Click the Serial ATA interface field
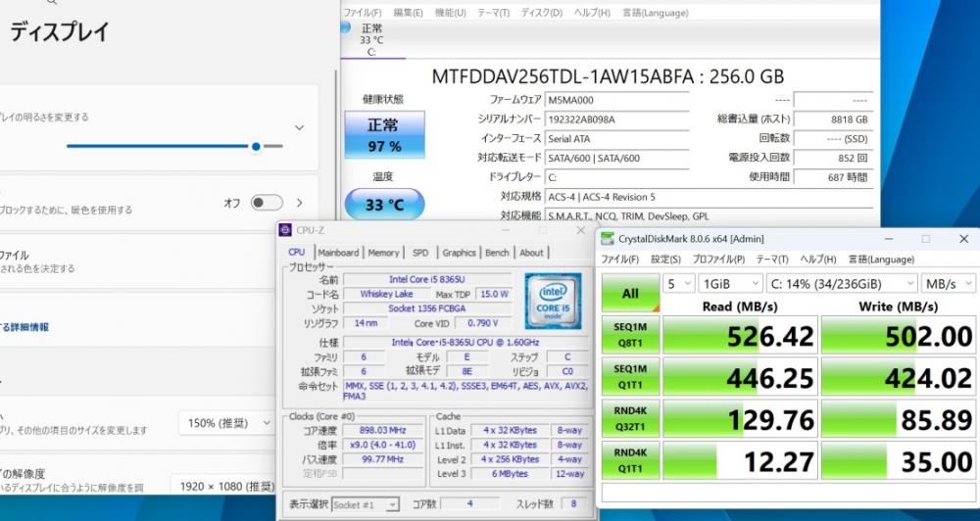This screenshot has width=980, height=521. point(616,139)
